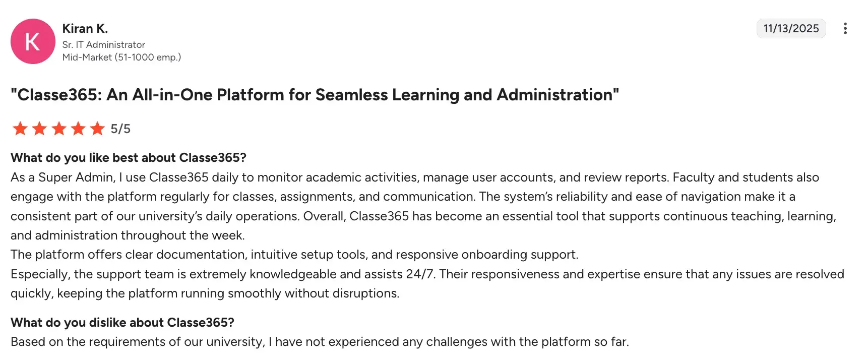
Task: Click the reviewer name Kiran K.
Action: (x=85, y=29)
